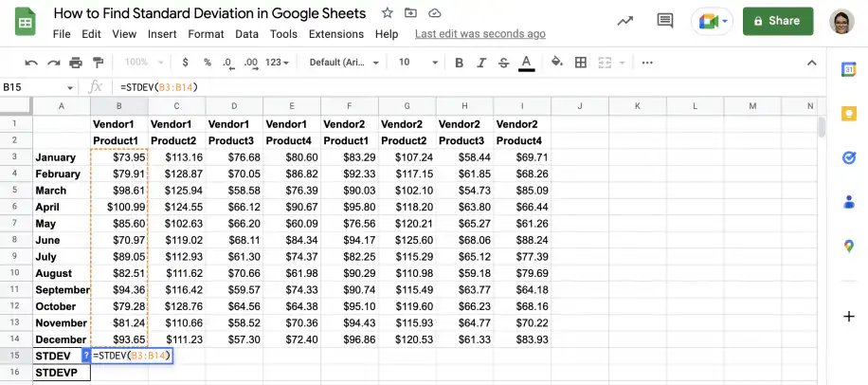Open Maps in the side panel
Image resolution: width=868 pixels, height=385 pixels.
pyautogui.click(x=849, y=247)
